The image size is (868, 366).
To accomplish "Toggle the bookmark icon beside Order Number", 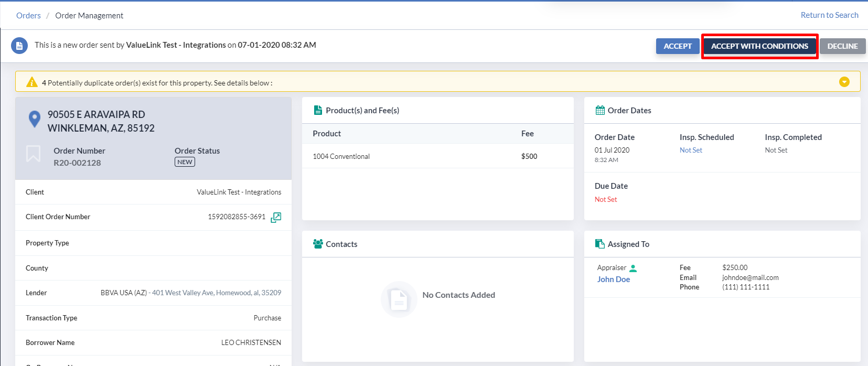I will [34, 154].
